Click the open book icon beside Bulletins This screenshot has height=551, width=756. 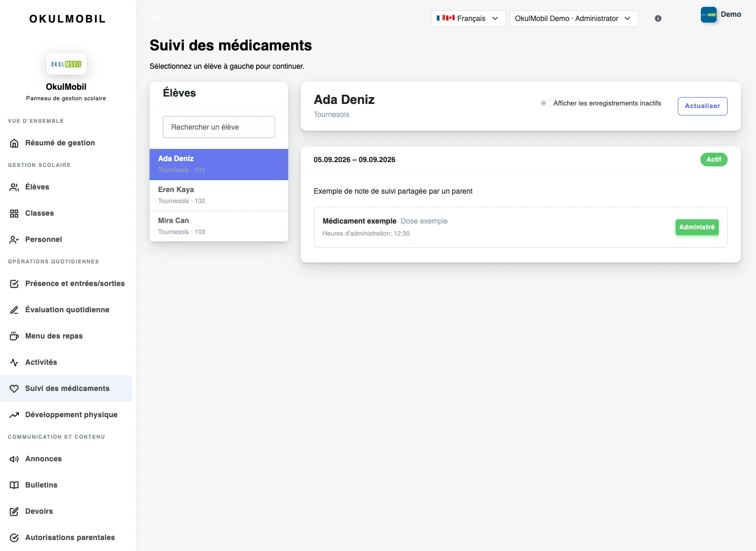[x=14, y=485]
